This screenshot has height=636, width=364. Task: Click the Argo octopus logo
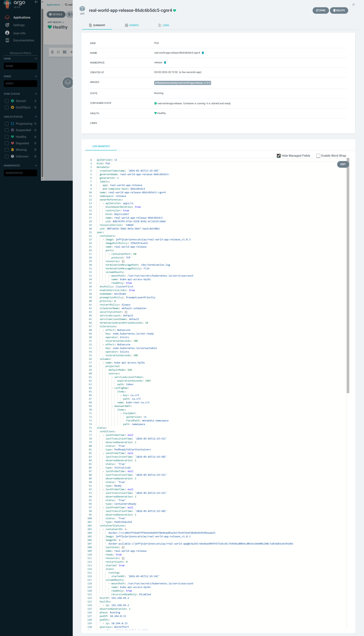(7, 4)
